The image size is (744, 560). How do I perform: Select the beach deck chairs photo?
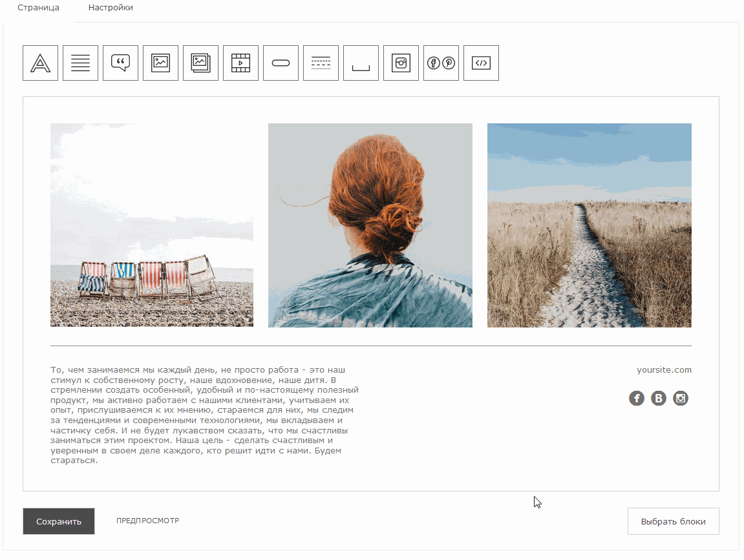pos(152,225)
